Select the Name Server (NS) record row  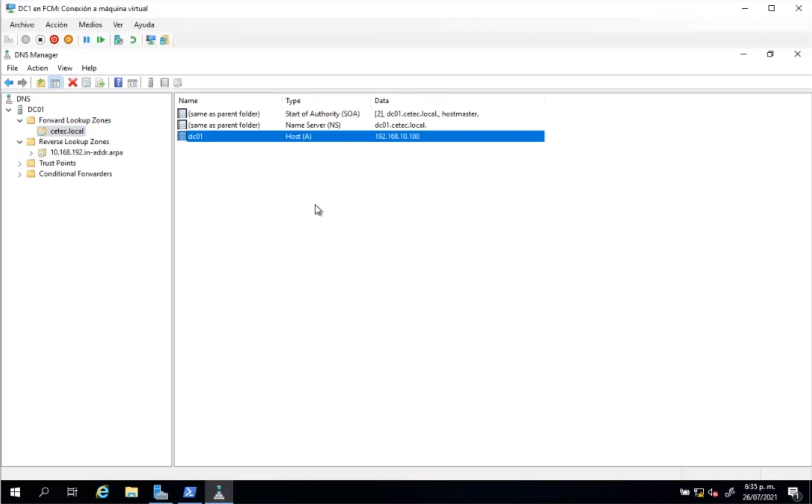coord(313,125)
